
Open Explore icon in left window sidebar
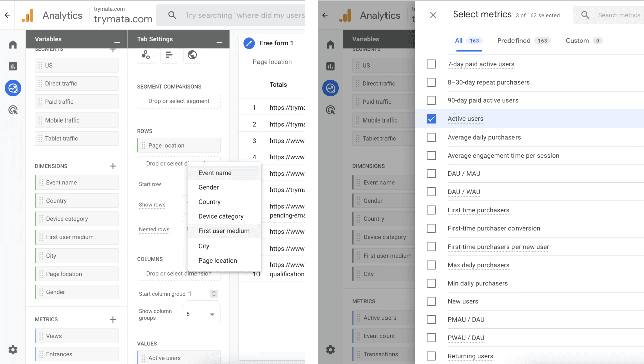point(13,88)
